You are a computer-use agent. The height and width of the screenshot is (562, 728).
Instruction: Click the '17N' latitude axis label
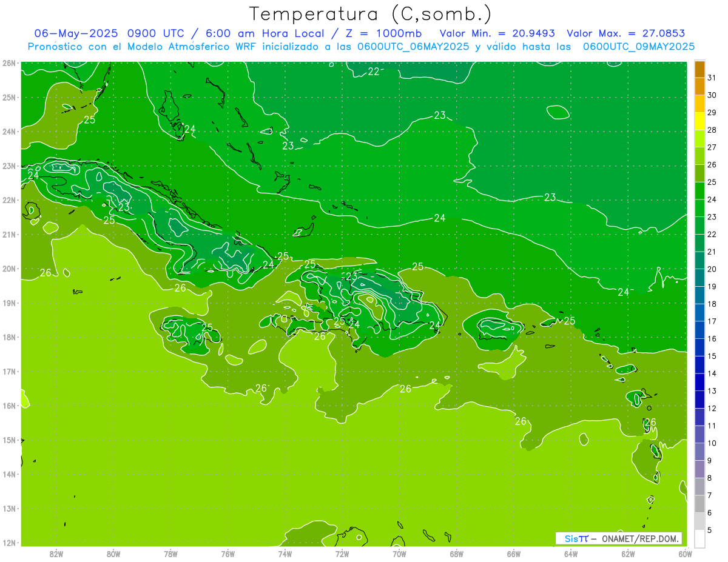point(8,372)
